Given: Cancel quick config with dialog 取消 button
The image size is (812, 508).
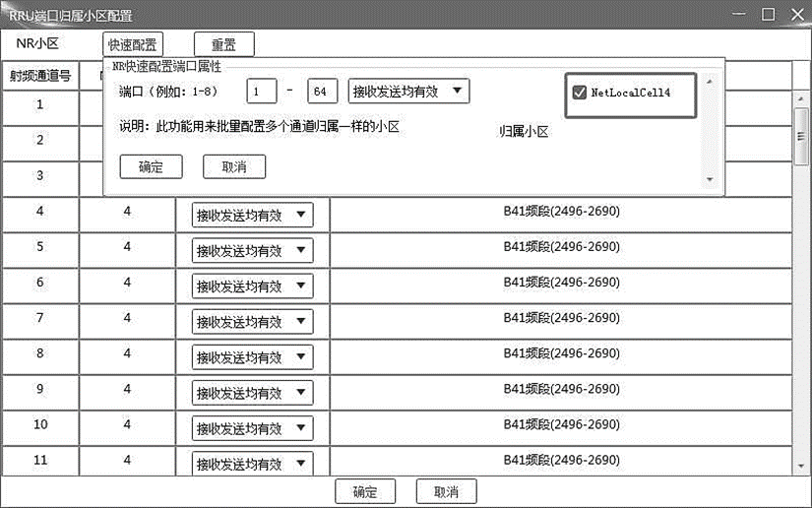Looking at the screenshot, I should (234, 166).
